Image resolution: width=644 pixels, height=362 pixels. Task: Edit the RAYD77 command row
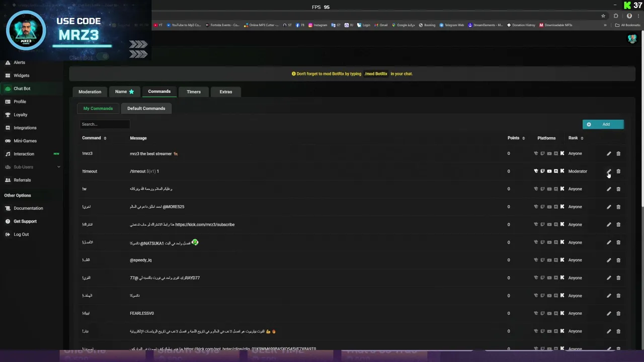(x=609, y=278)
